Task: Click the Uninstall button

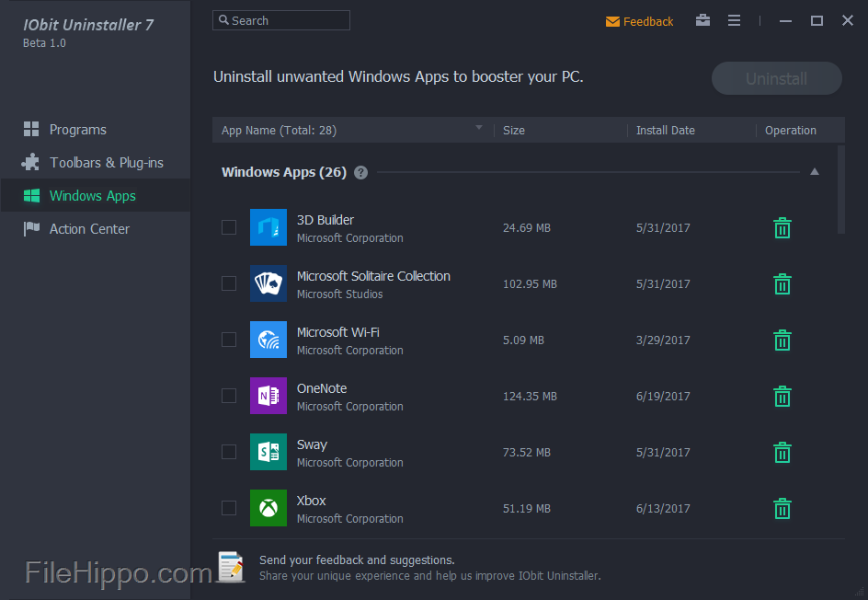Action: click(x=777, y=78)
